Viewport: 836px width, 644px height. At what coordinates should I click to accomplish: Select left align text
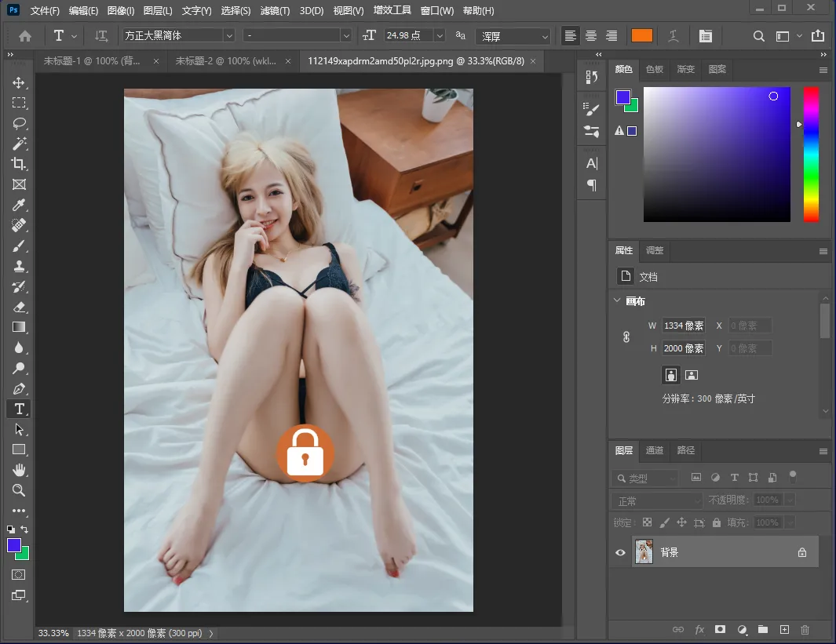(x=571, y=35)
